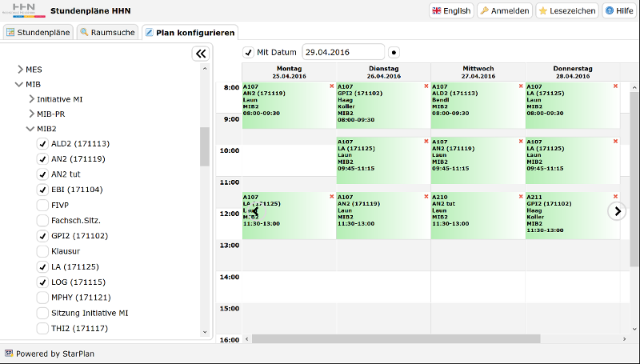Click the Stundenpläne HHN title
Image resolution: width=640 pixels, height=364 pixels.
[90, 10]
